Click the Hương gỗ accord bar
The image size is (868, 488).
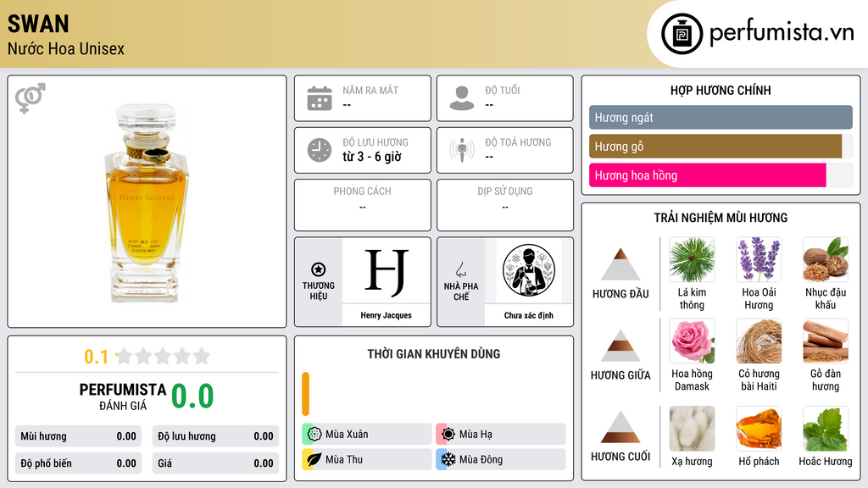coord(715,146)
